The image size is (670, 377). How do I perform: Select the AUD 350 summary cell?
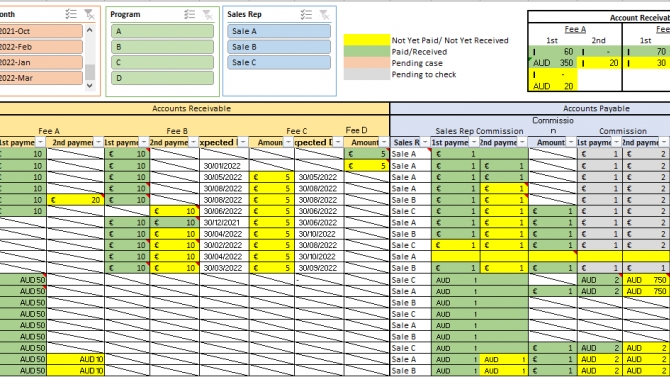553,63
